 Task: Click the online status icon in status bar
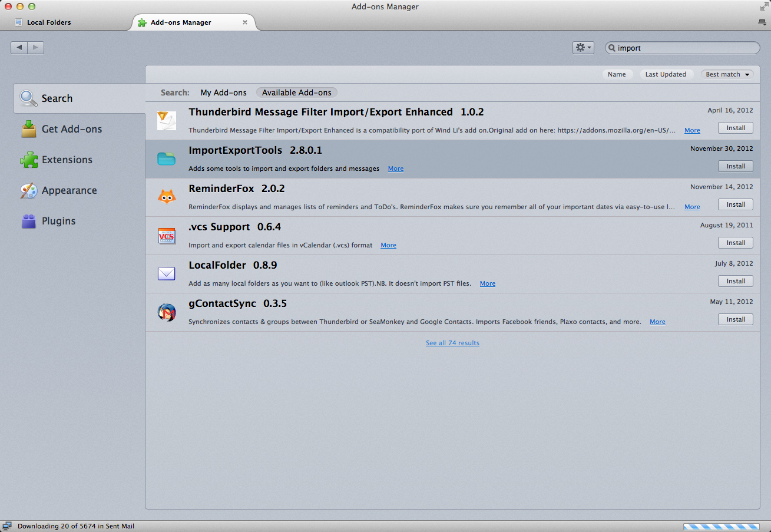(7, 526)
